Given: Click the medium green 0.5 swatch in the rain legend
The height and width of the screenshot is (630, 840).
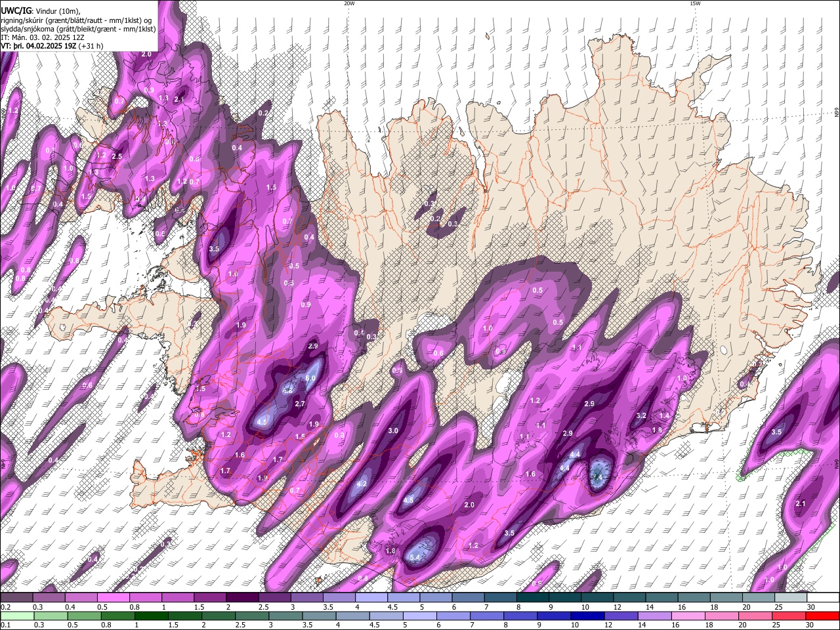Looking at the screenshot, I should (x=84, y=616).
